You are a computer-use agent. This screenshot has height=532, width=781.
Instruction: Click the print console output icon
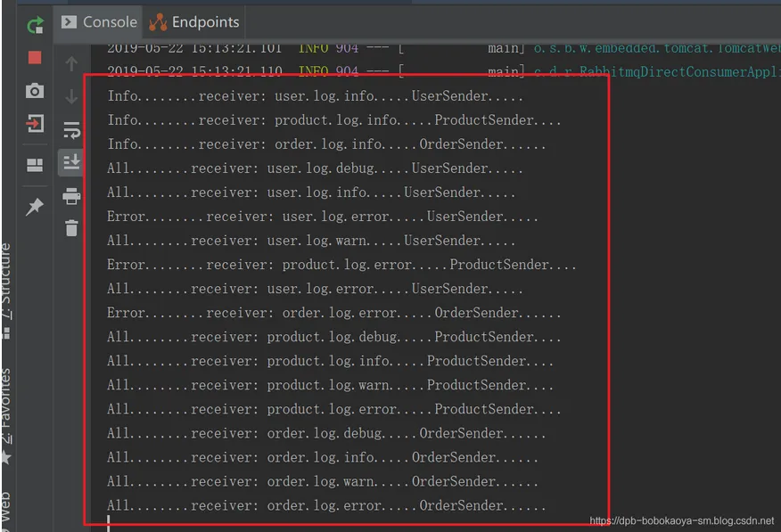point(71,196)
